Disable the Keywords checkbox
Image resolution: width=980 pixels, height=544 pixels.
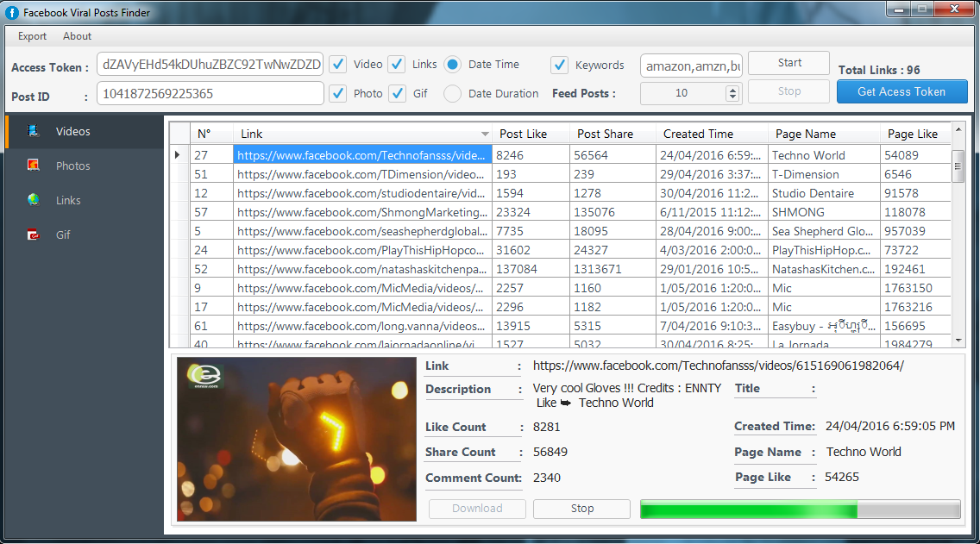click(x=559, y=65)
